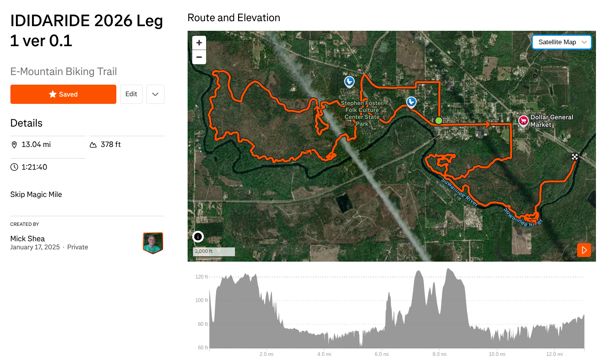616x364 pixels.
Task: Open Mick Shea's profile link
Action: (x=27, y=239)
